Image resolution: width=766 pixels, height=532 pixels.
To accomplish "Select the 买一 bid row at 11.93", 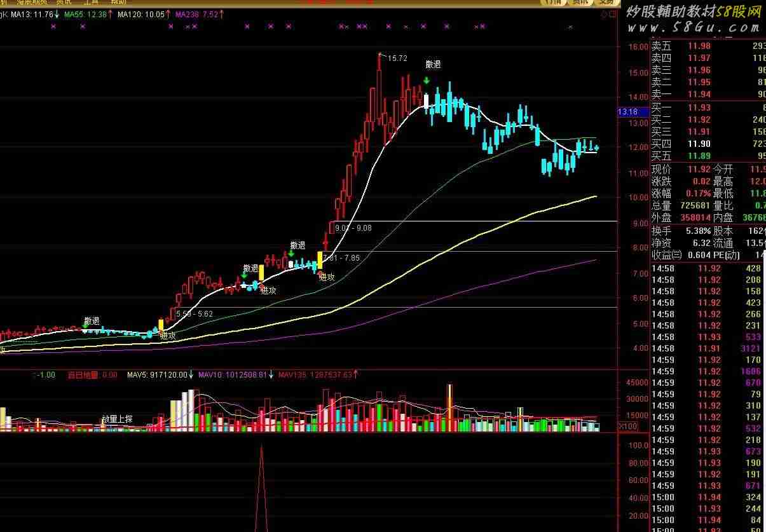I will click(x=708, y=107).
